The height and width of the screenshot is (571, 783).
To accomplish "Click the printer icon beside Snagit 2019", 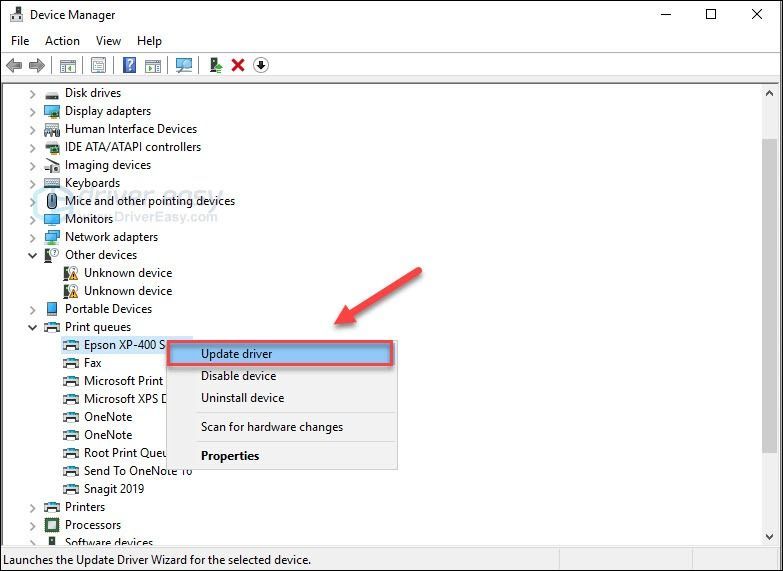I will pyautogui.click(x=71, y=489).
